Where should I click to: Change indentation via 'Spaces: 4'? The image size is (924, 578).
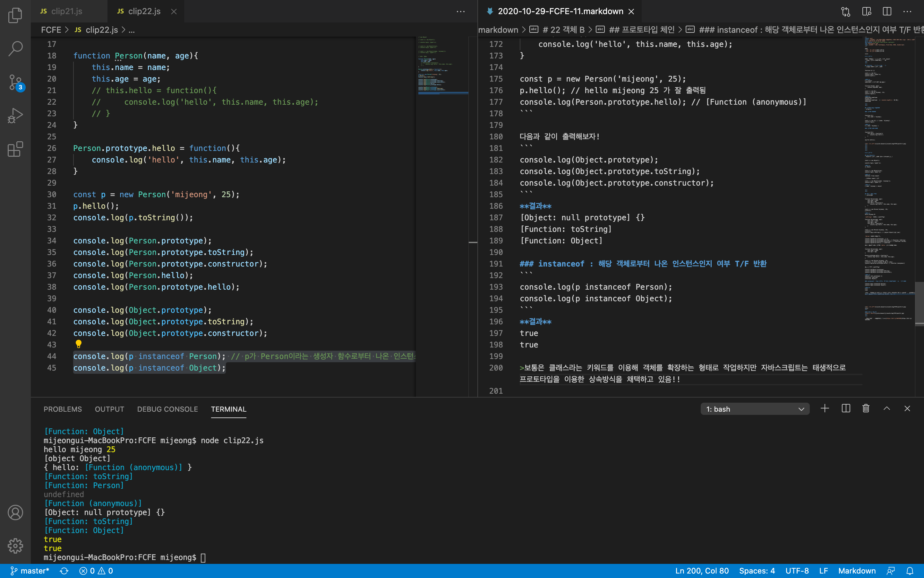point(757,571)
